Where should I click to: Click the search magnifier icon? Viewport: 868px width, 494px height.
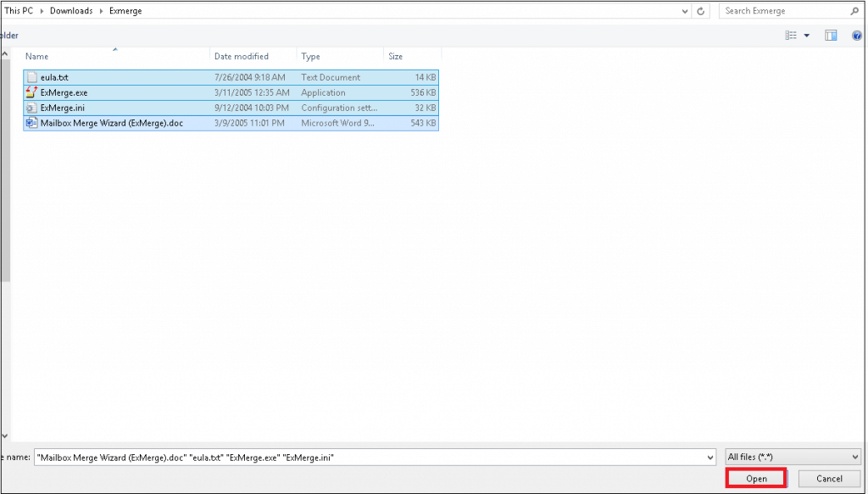tap(854, 11)
